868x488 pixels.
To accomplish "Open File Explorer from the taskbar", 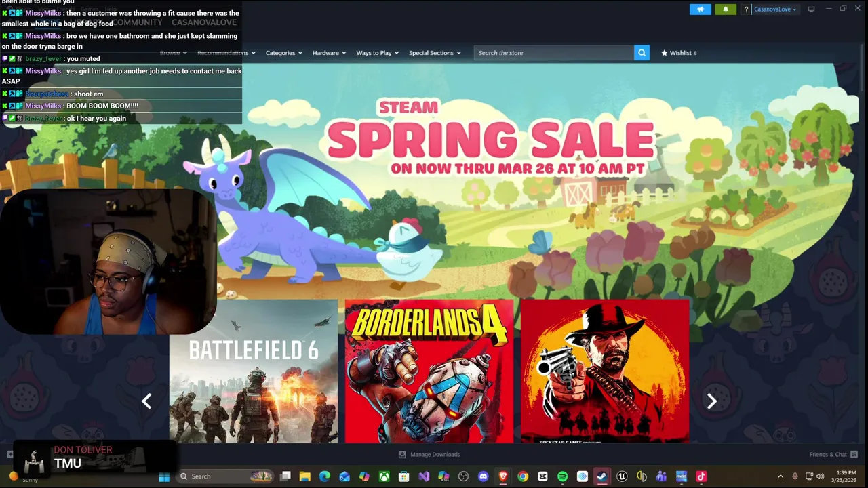I will pos(305,476).
